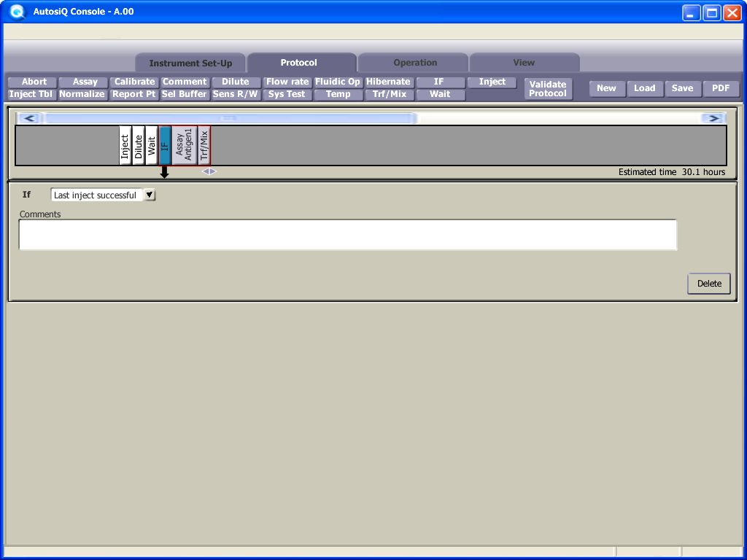This screenshot has width=747, height=560.
Task: Select the Wait step in timeline
Action: click(152, 146)
